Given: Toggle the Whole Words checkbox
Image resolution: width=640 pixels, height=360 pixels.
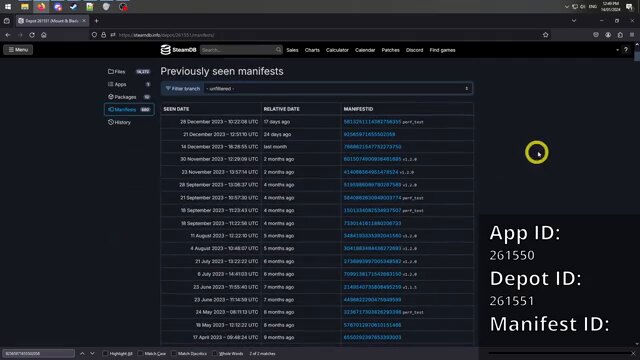Looking at the screenshot, I should pyautogui.click(x=215, y=353).
